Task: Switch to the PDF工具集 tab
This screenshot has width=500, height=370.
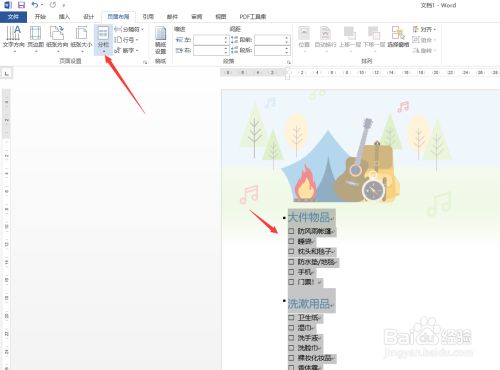Action: [x=253, y=17]
